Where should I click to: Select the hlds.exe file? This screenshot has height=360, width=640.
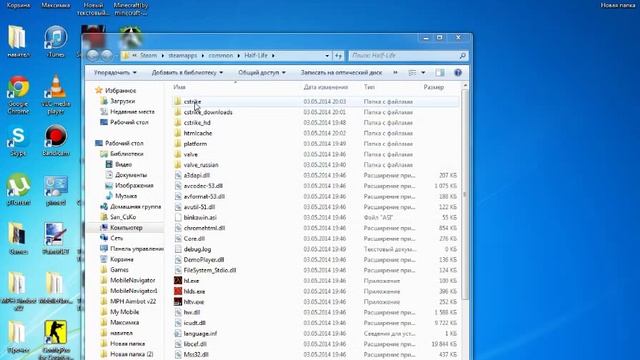(x=194, y=291)
